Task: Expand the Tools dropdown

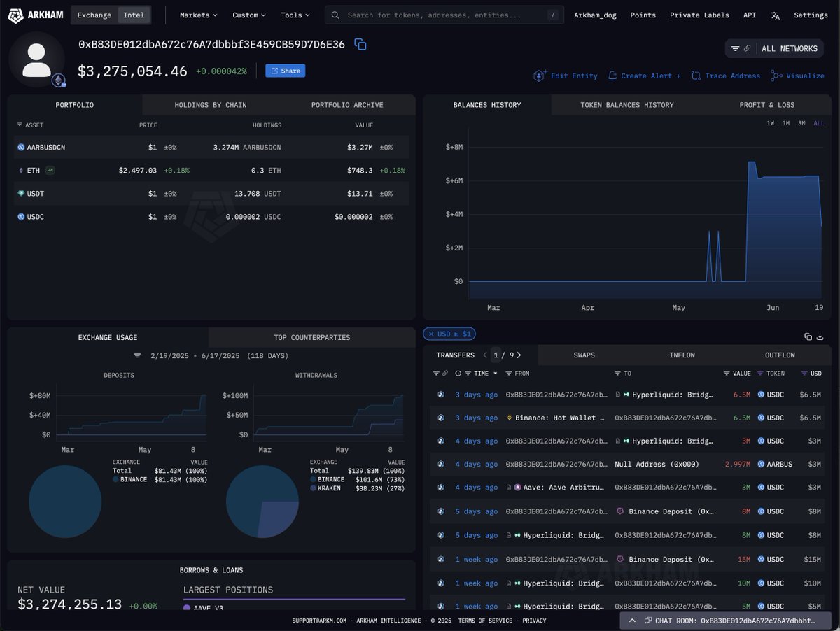Action: pos(295,15)
